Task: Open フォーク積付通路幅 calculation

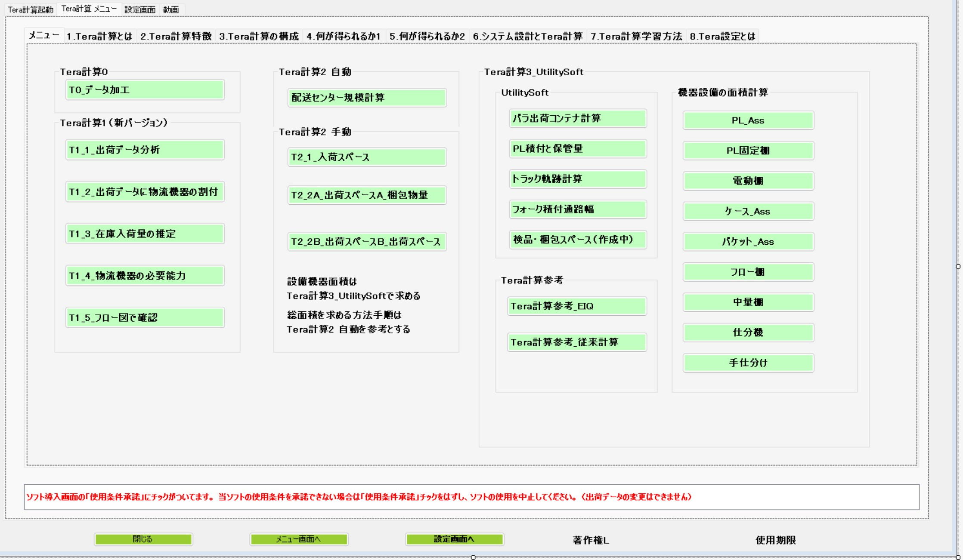Action: (x=578, y=209)
